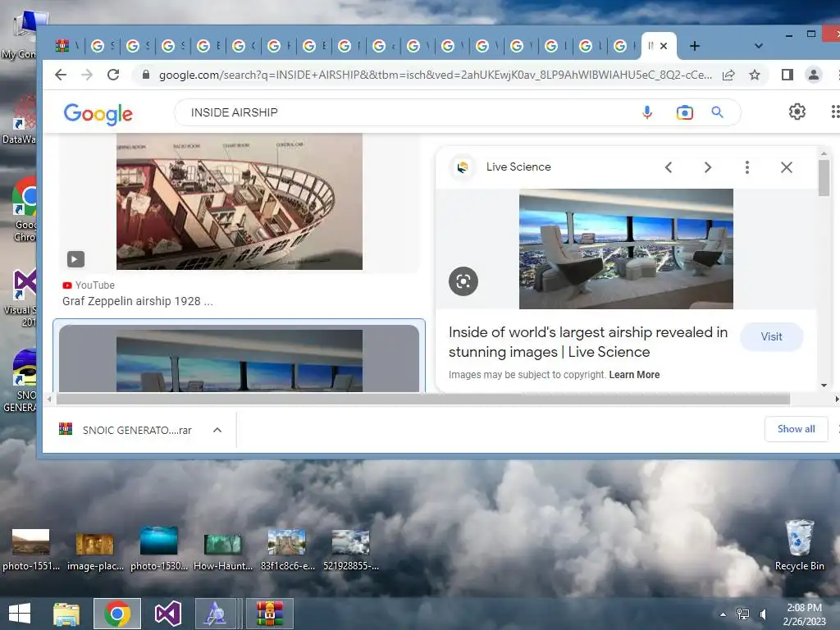Open the Graf Zeppelin cutaway thumbnail
The height and width of the screenshot is (630, 840).
click(x=240, y=202)
